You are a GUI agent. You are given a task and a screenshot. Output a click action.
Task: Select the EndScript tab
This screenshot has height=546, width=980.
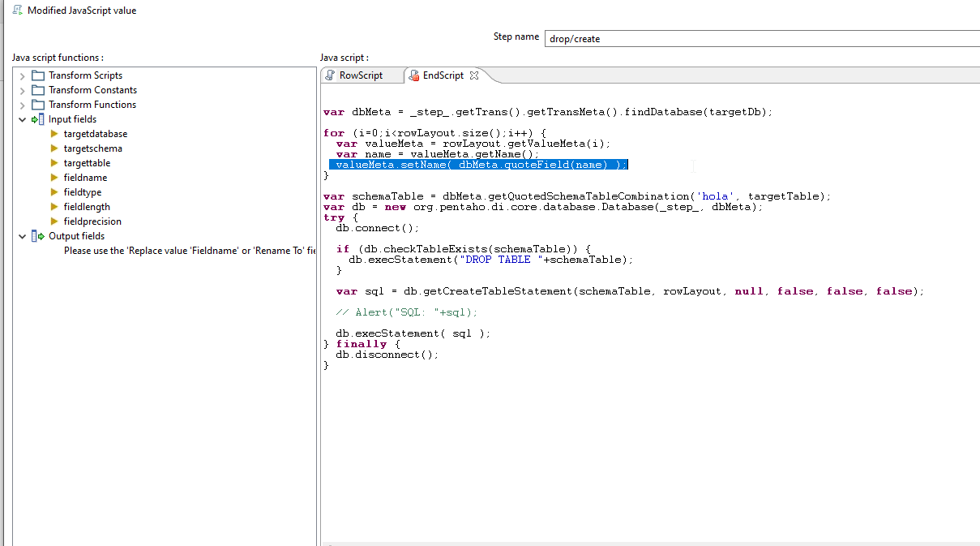coord(444,75)
